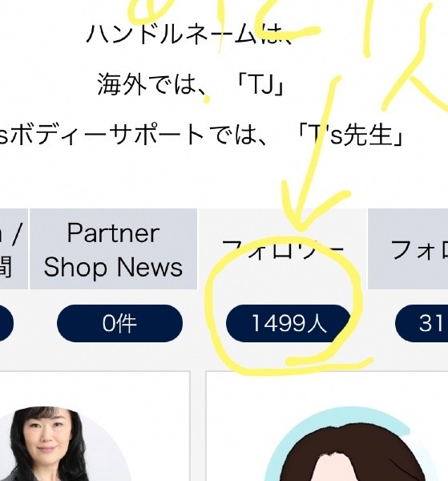The height and width of the screenshot is (481, 448).
Task: Switch to the フォロー tab at right edge
Action: tap(408, 249)
